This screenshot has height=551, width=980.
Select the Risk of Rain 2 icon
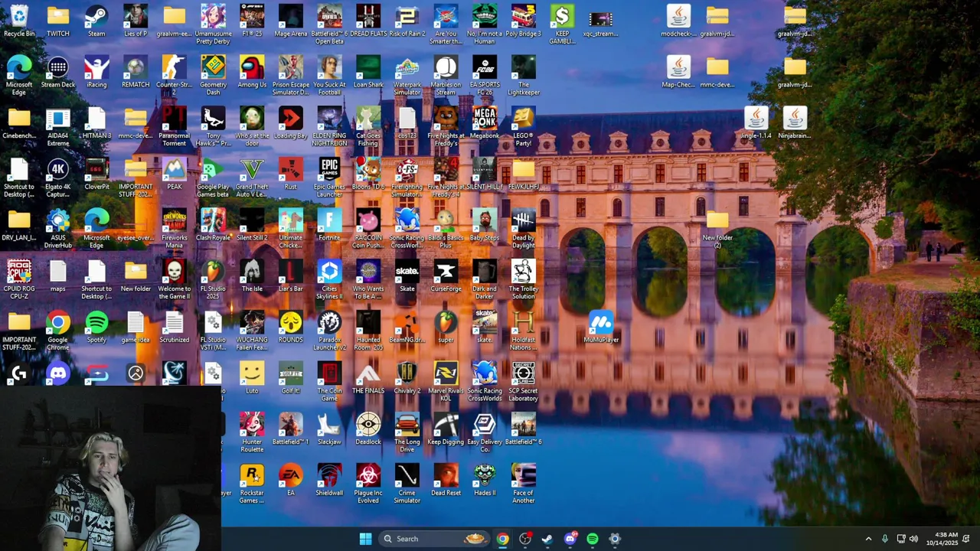coord(407,21)
